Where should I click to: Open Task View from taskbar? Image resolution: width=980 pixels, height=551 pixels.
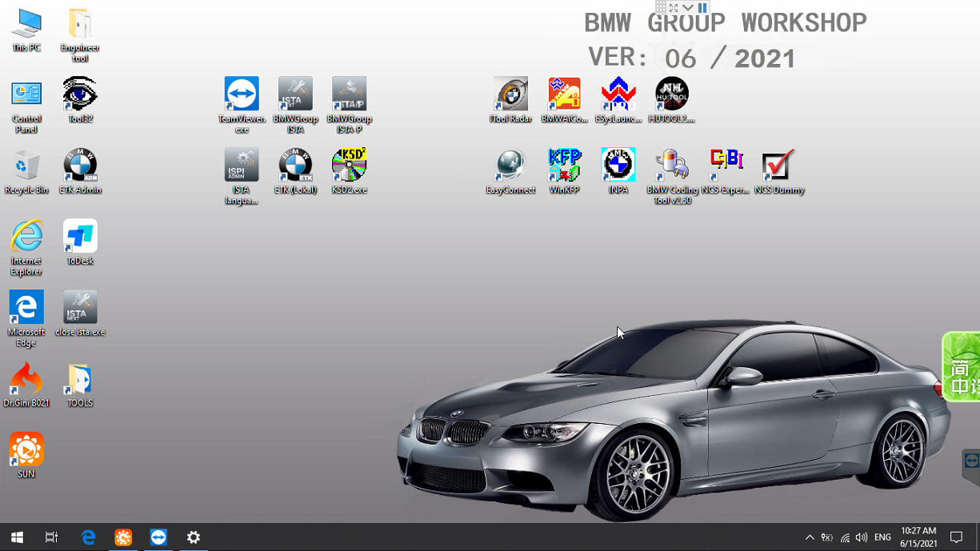coord(52,537)
